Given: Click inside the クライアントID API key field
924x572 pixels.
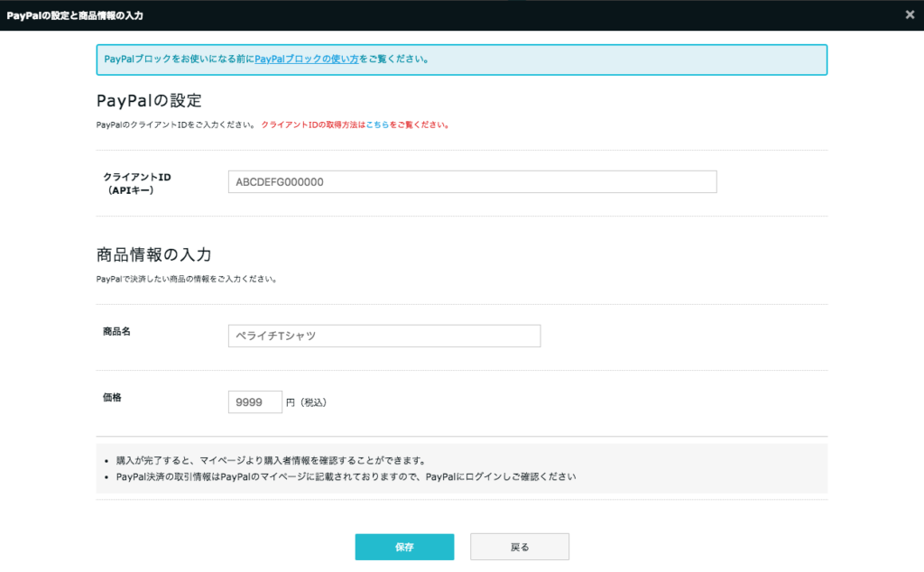Looking at the screenshot, I should [x=473, y=181].
